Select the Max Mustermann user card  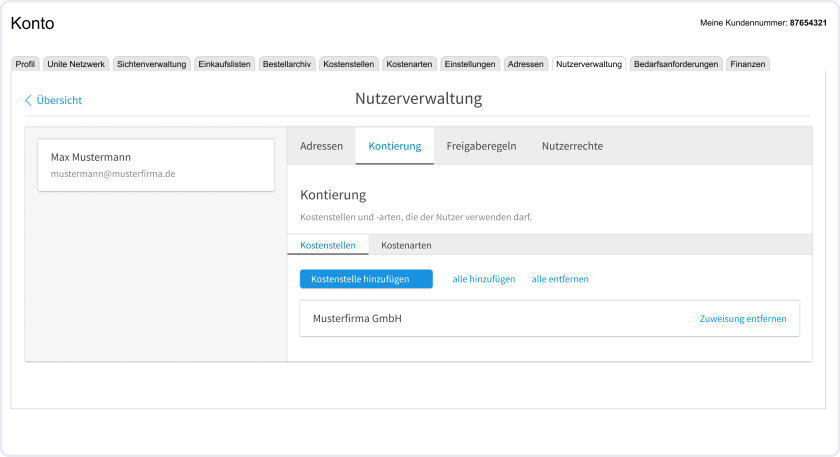[155, 165]
